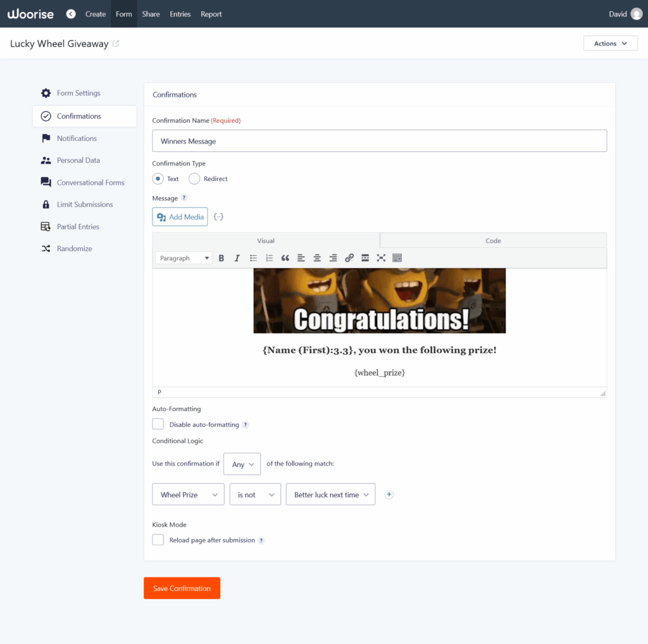Open the Better luck next time dropdown
The width and height of the screenshot is (648, 644).
tap(330, 495)
